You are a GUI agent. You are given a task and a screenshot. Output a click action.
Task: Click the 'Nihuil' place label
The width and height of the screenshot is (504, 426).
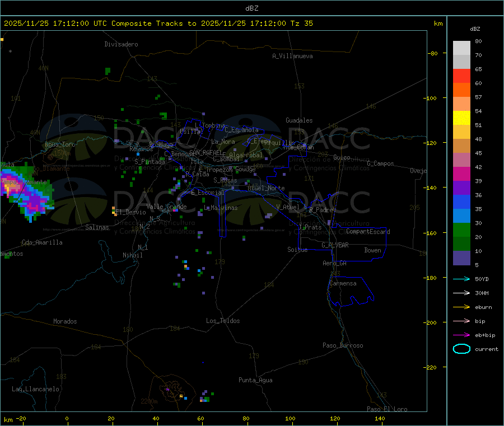(132, 255)
